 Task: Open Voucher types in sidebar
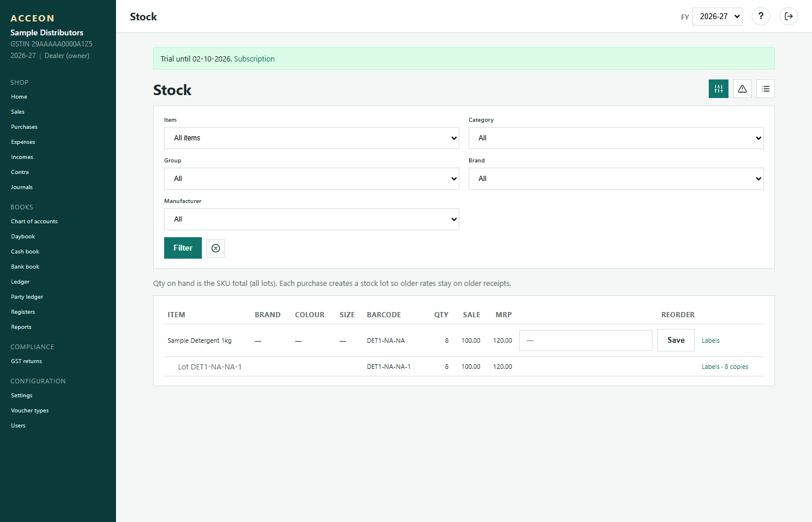(x=30, y=411)
